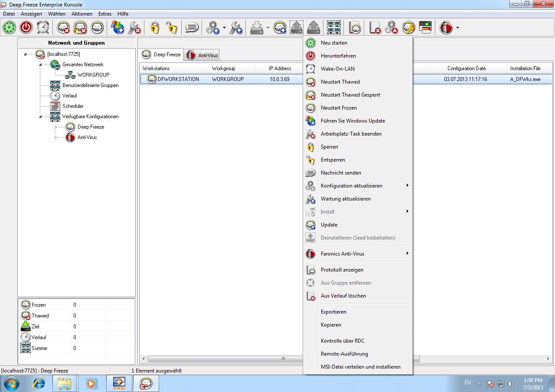Open dropdown arrow beside Anti-Virus toolbar icon
Screen dimensions: 555x392
pyautogui.click(x=457, y=28)
